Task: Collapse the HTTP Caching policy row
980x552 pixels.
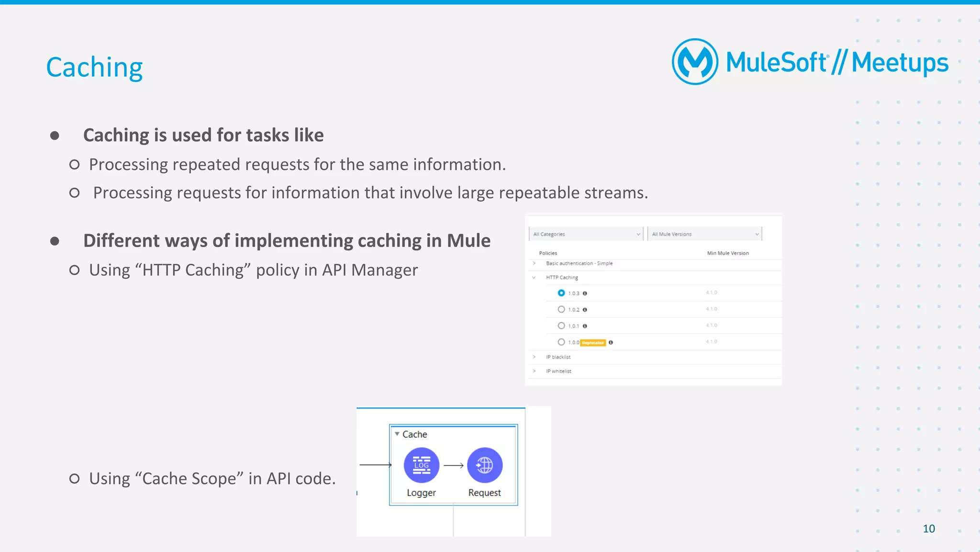Action: tap(534, 278)
